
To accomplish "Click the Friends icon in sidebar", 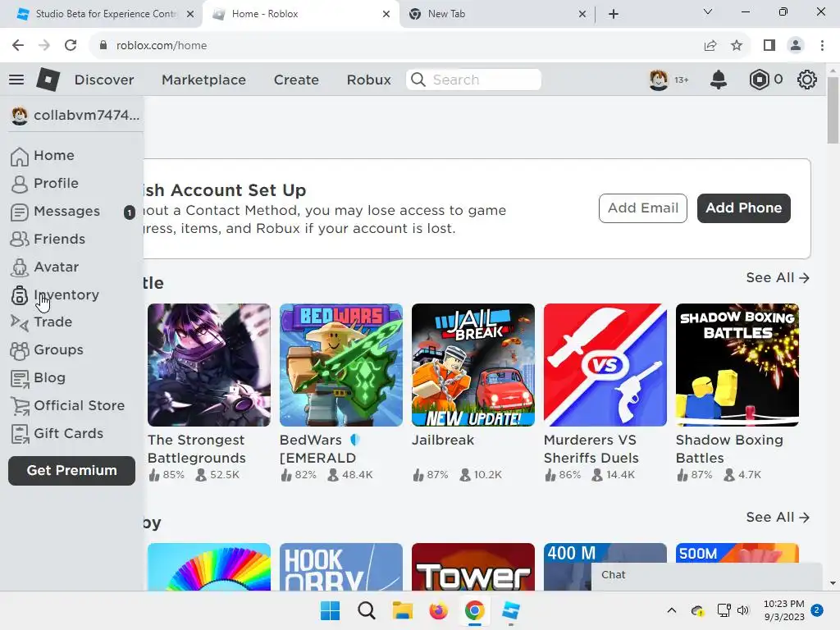I will pyautogui.click(x=20, y=239).
